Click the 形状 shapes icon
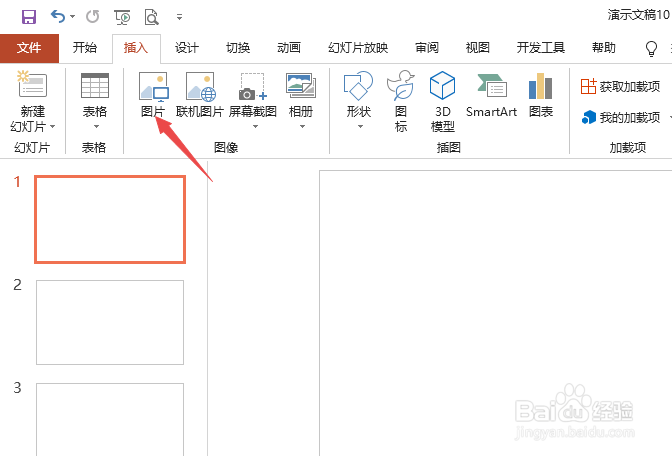 [358, 86]
